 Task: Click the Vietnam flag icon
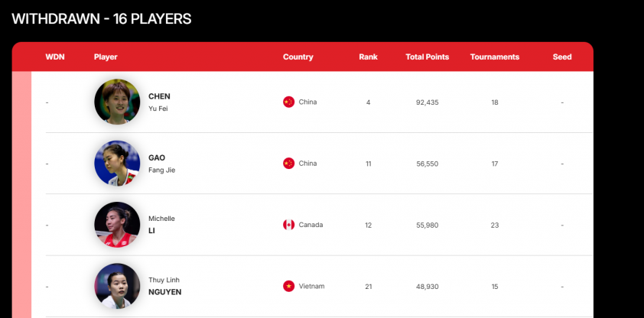click(288, 286)
